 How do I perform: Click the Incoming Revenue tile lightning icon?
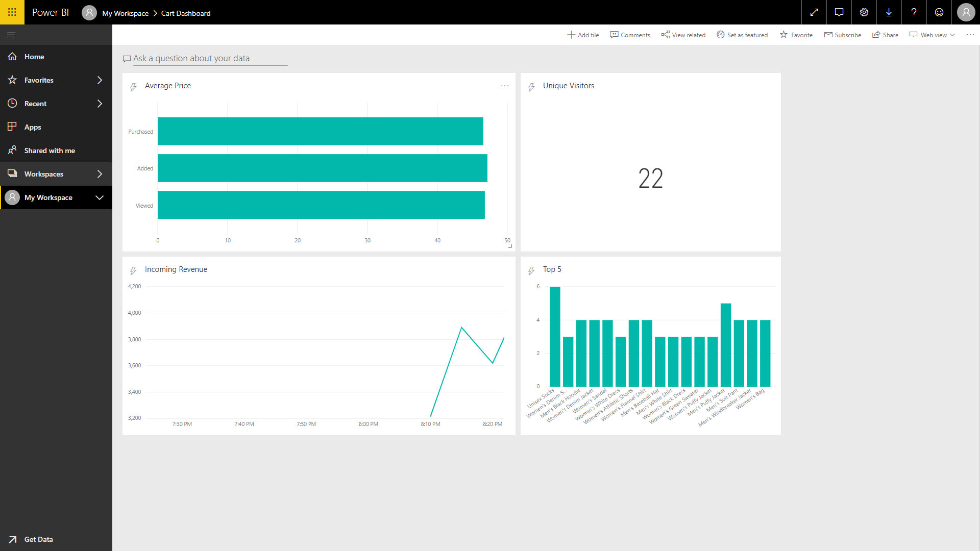pos(133,270)
